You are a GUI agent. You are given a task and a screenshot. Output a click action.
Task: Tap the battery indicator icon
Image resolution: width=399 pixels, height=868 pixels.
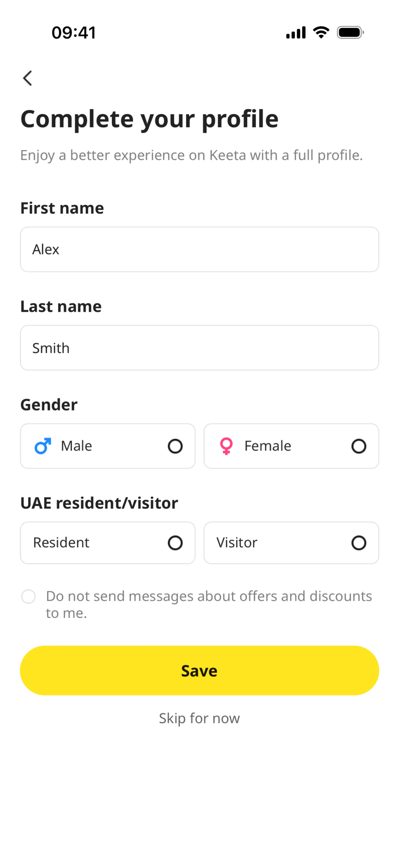tap(350, 32)
